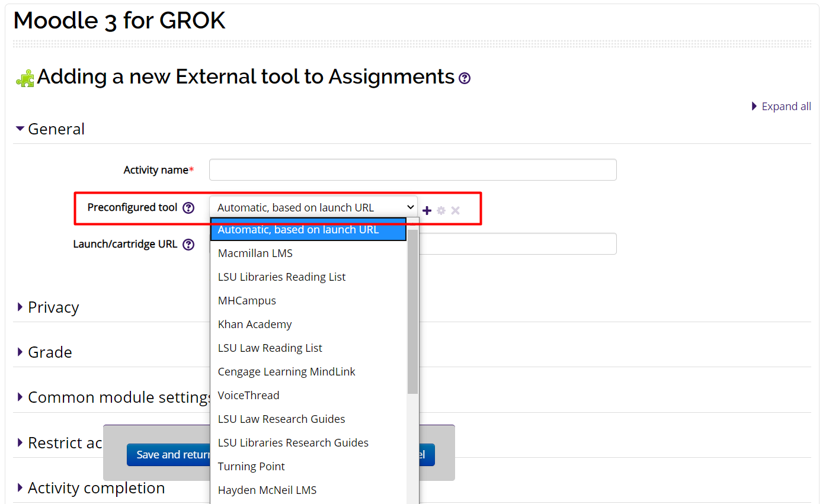Screen dimensions: 829x504
Task: Expand the Grade section
Action: (44, 352)
